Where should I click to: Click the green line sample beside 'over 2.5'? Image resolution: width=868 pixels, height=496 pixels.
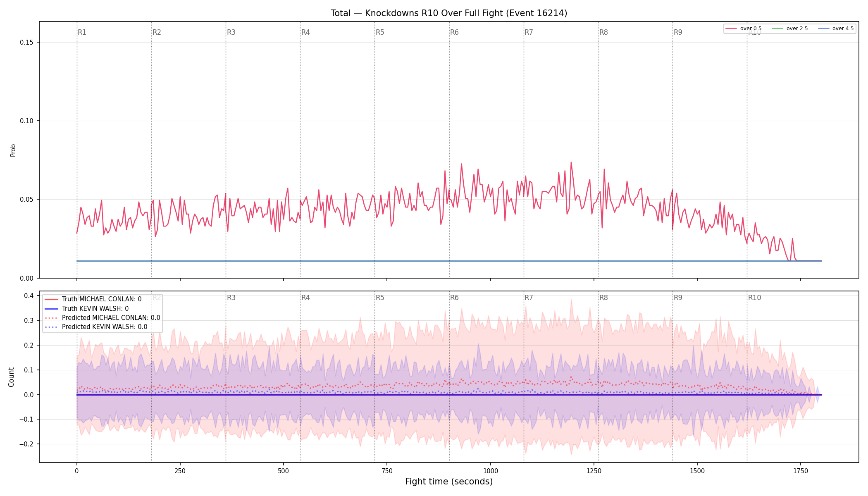pos(777,29)
